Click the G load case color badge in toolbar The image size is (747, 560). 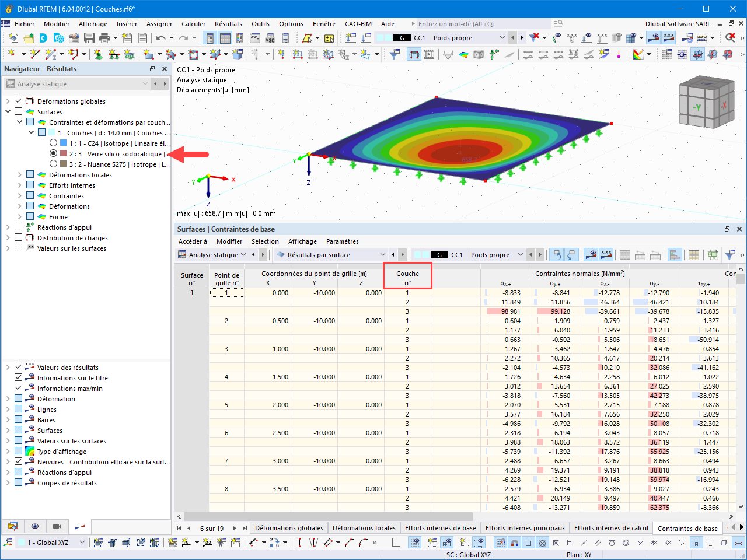[x=402, y=38]
